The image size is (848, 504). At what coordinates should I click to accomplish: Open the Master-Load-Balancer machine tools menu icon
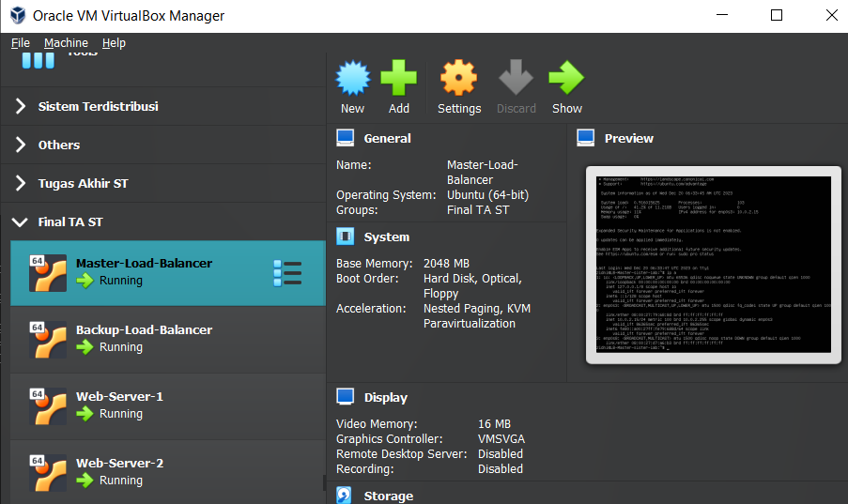pyautogui.click(x=287, y=273)
